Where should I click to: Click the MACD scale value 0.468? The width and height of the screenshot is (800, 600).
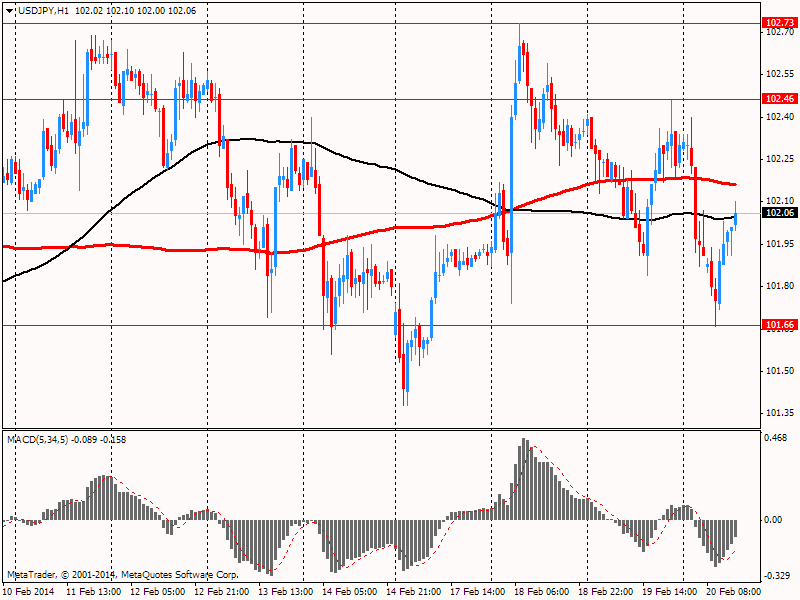(776, 438)
